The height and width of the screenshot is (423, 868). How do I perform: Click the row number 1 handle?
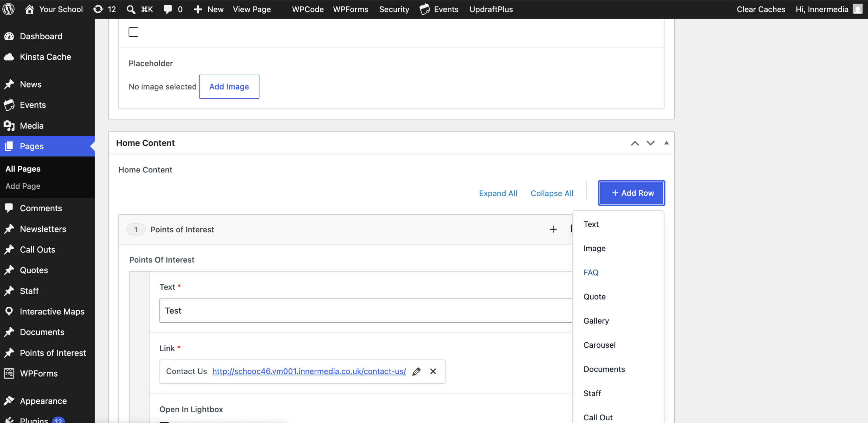coord(136,229)
